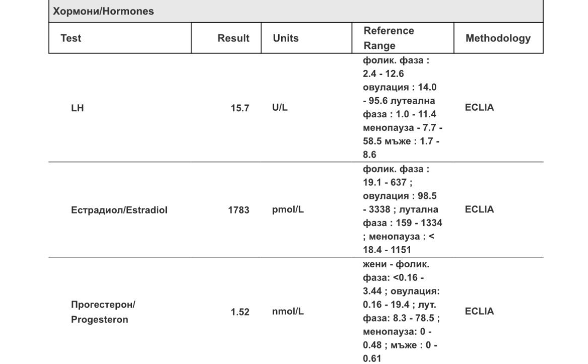Select the Estradiol result 1783
The width and height of the screenshot is (588, 364).
tap(238, 210)
